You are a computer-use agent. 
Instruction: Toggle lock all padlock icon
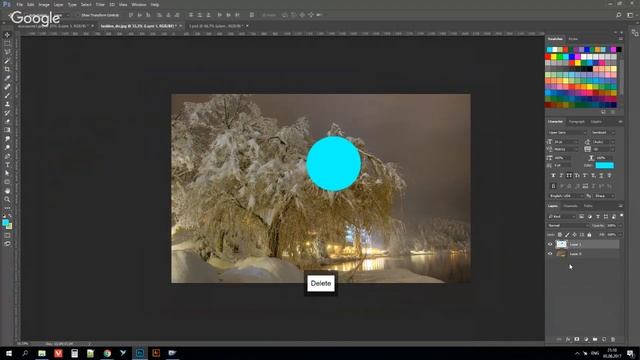point(589,235)
